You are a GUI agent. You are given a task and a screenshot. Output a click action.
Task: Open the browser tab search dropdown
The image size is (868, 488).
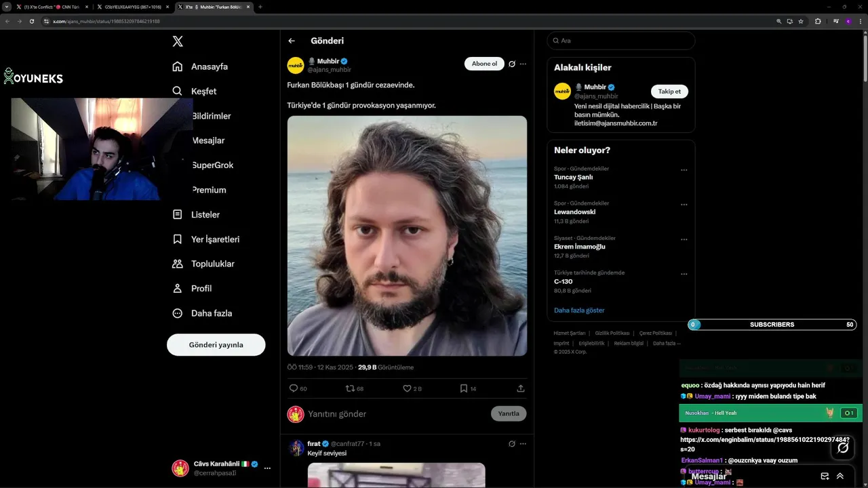(6, 7)
